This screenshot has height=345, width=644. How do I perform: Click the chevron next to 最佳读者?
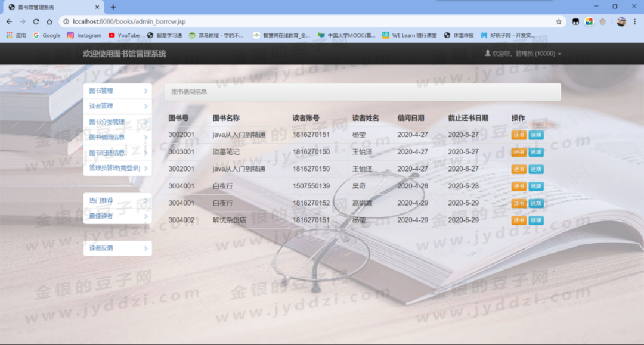click(146, 216)
